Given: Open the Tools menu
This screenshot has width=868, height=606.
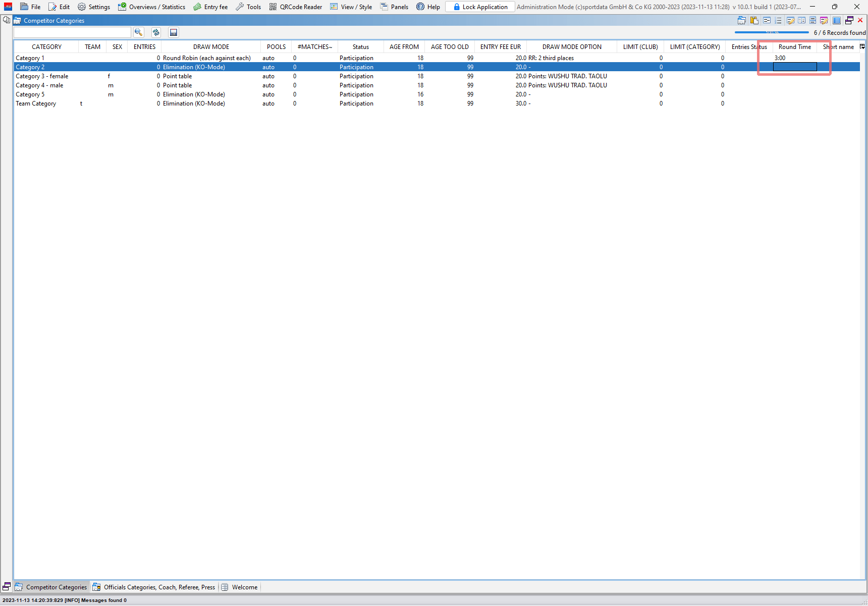Looking at the screenshot, I should coord(248,7).
